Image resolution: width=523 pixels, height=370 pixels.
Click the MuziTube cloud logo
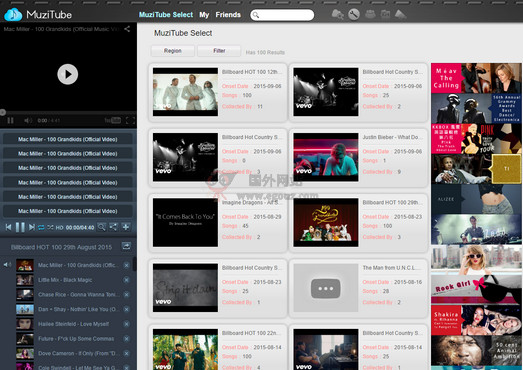[13, 15]
